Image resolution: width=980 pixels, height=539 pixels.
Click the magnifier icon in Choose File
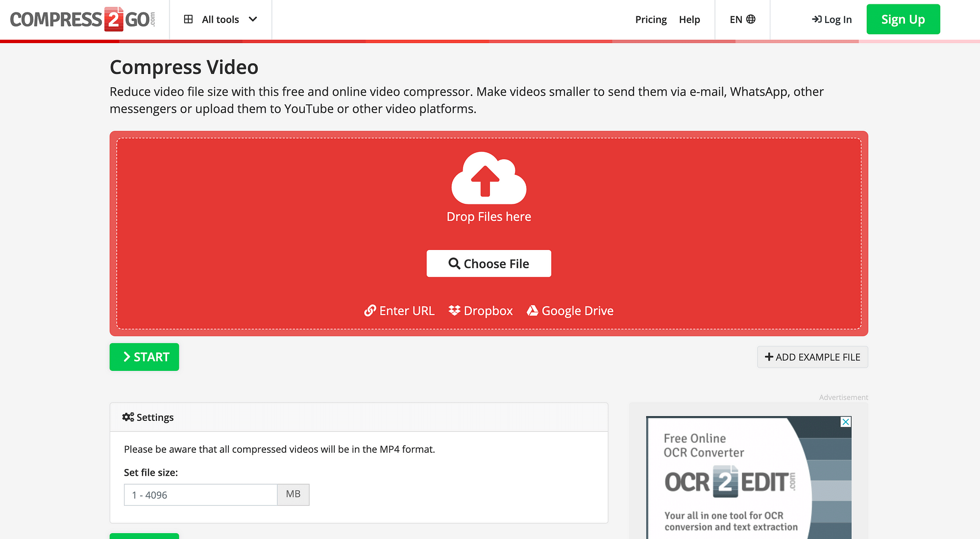(x=454, y=264)
